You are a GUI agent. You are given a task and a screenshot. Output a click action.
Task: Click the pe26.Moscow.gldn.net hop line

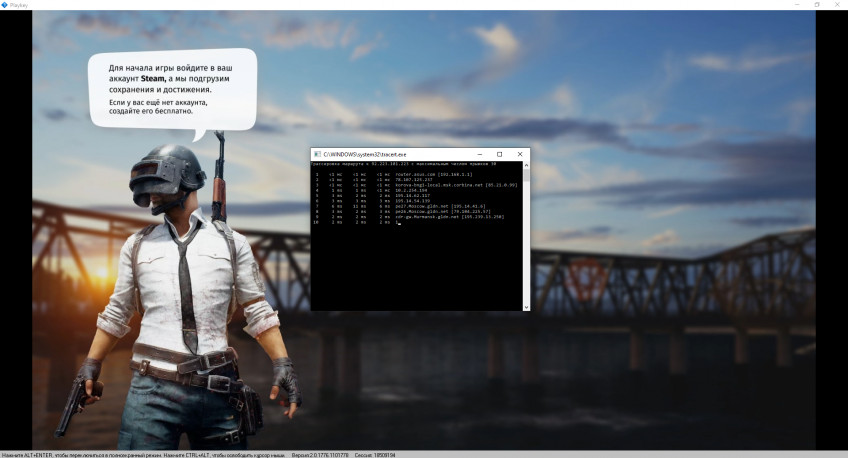click(402, 211)
